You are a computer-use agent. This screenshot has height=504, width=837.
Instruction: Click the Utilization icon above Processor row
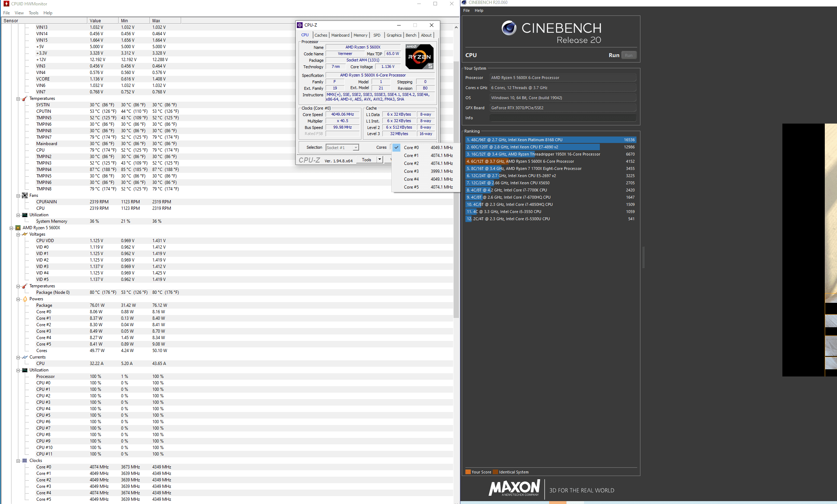[x=25, y=370]
